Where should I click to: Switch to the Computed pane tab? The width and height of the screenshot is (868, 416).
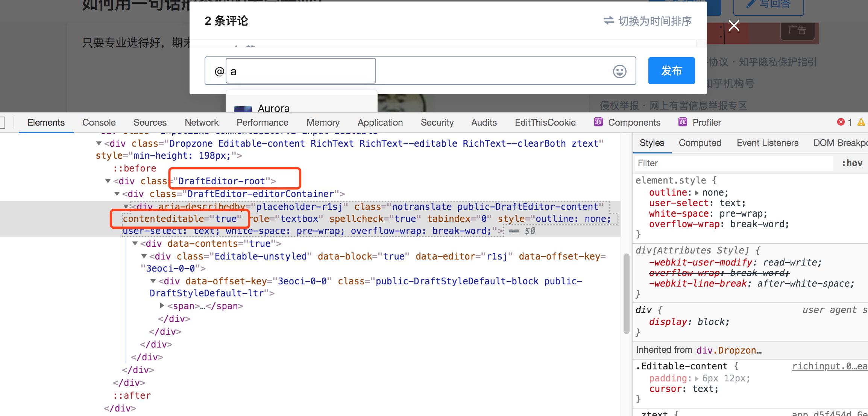point(700,143)
